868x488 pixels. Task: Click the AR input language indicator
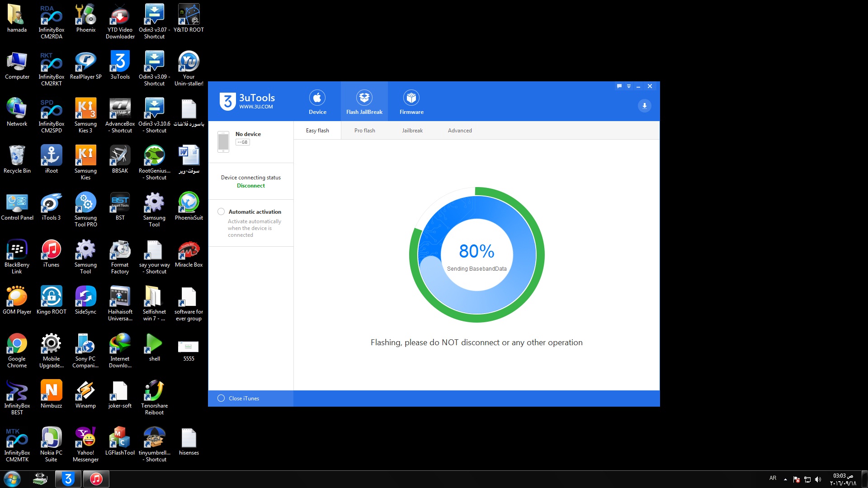pos(773,478)
